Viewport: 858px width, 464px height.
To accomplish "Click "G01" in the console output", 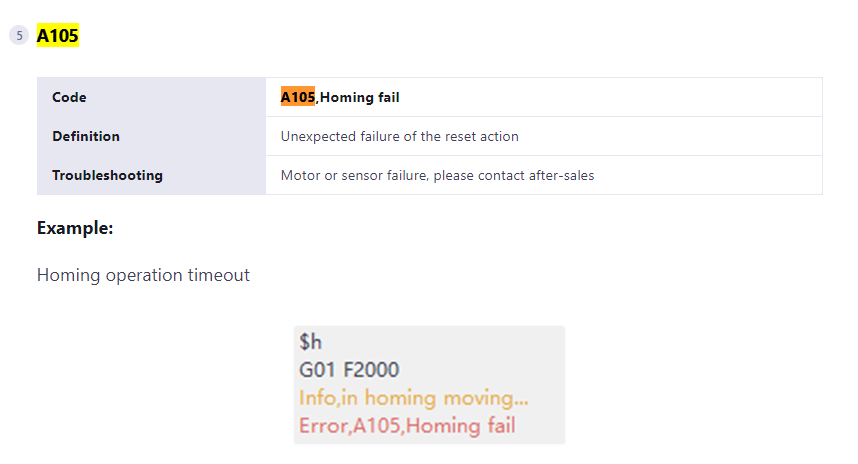I will pyautogui.click(x=318, y=371).
